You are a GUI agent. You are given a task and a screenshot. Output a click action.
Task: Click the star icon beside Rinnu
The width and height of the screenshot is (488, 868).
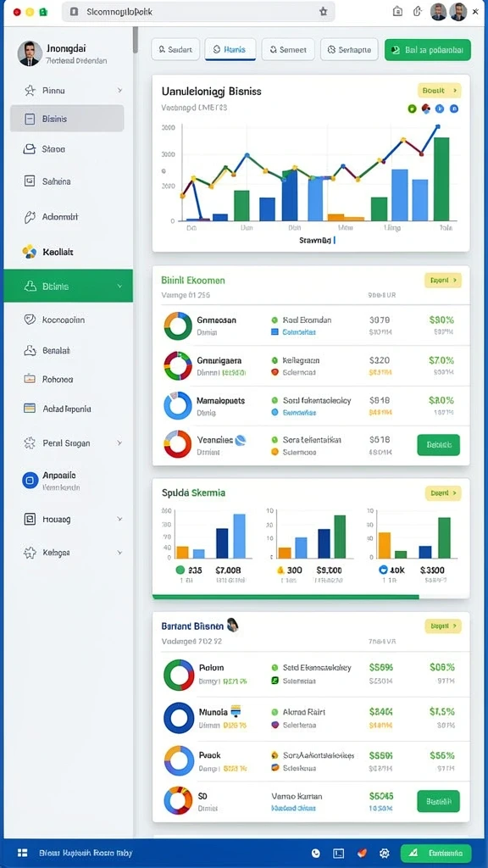30,90
